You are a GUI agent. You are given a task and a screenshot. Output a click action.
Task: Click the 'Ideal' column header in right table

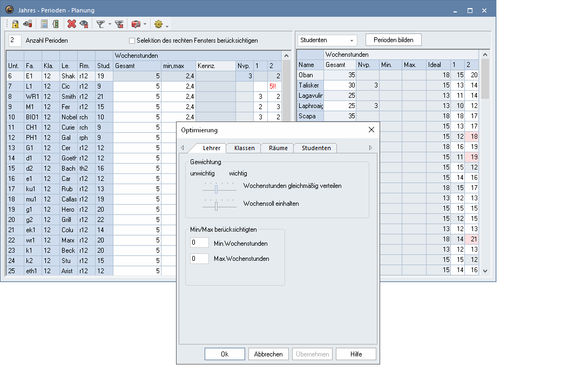438,65
